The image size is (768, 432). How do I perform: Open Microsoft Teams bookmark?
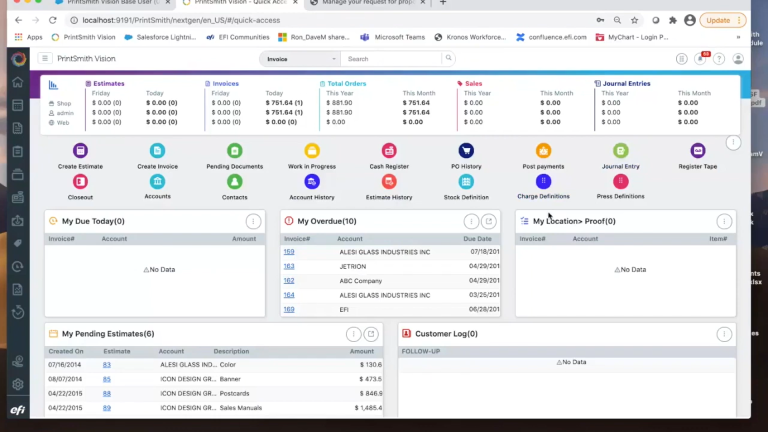[393, 37]
